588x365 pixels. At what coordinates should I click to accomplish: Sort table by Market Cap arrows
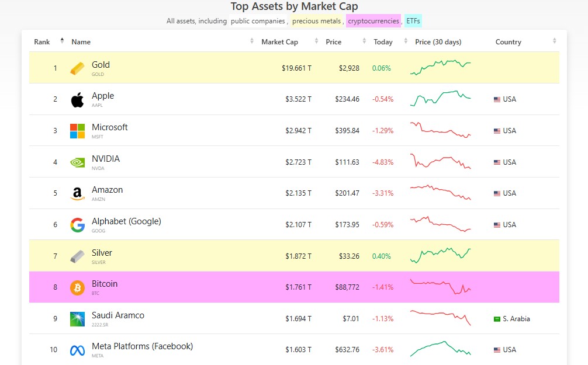[x=316, y=41]
